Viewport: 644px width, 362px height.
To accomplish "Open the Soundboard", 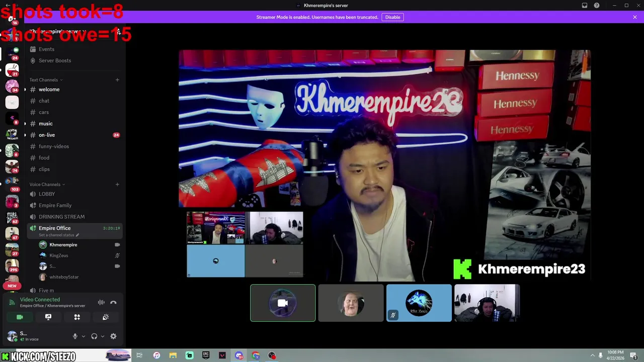I will coord(106,317).
